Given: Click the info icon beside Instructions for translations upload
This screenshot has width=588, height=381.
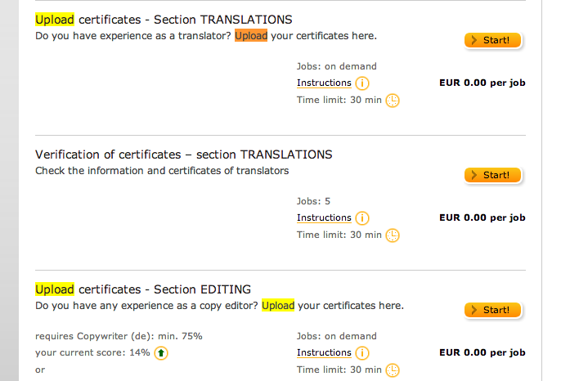Looking at the screenshot, I should pyautogui.click(x=362, y=83).
